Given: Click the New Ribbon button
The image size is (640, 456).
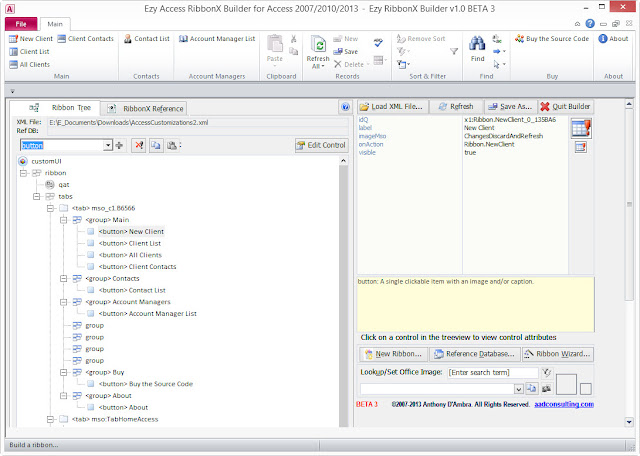Looking at the screenshot, I should point(393,354).
